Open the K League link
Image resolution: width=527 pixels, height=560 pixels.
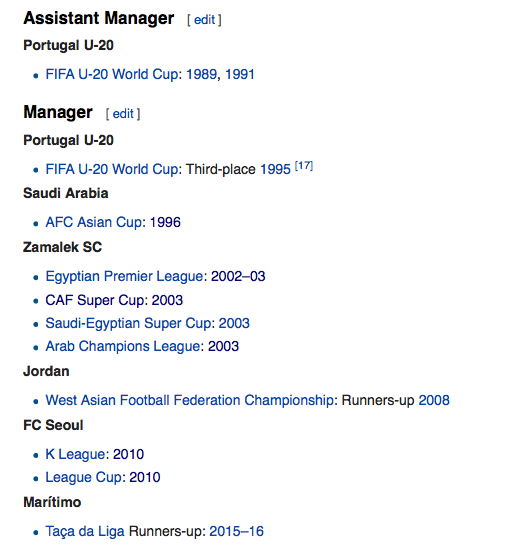pyautogui.click(x=75, y=454)
